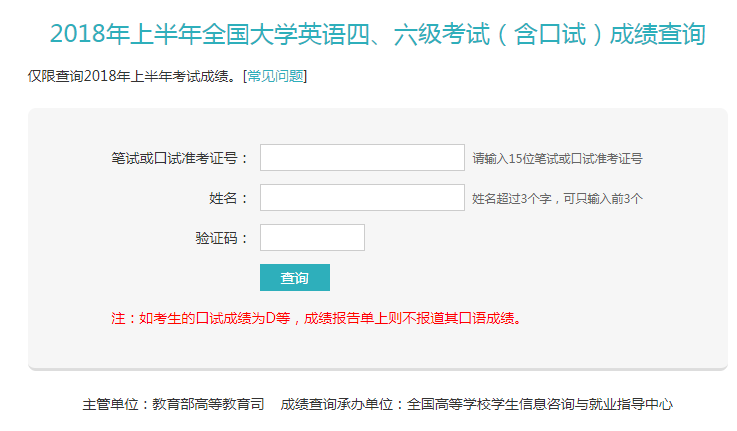Click footer text 全国高等学校学生信息咨询与就业指导中心
Image resolution: width=737 pixels, height=431 pixels.
point(540,404)
